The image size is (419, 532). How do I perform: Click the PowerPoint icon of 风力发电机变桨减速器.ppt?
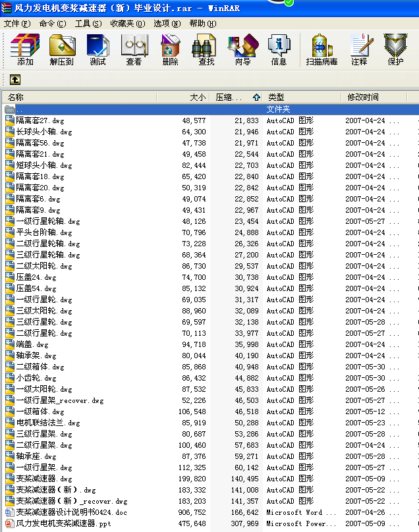click(x=10, y=523)
